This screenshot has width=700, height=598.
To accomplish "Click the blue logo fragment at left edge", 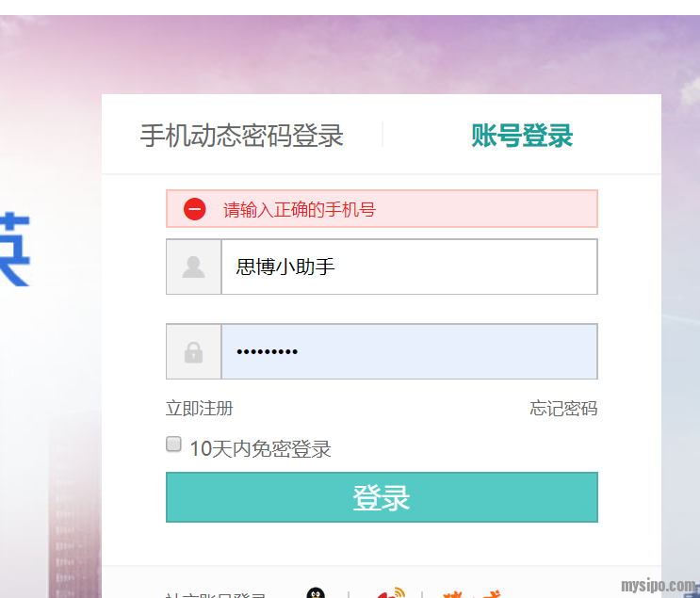I will pos(15,251).
